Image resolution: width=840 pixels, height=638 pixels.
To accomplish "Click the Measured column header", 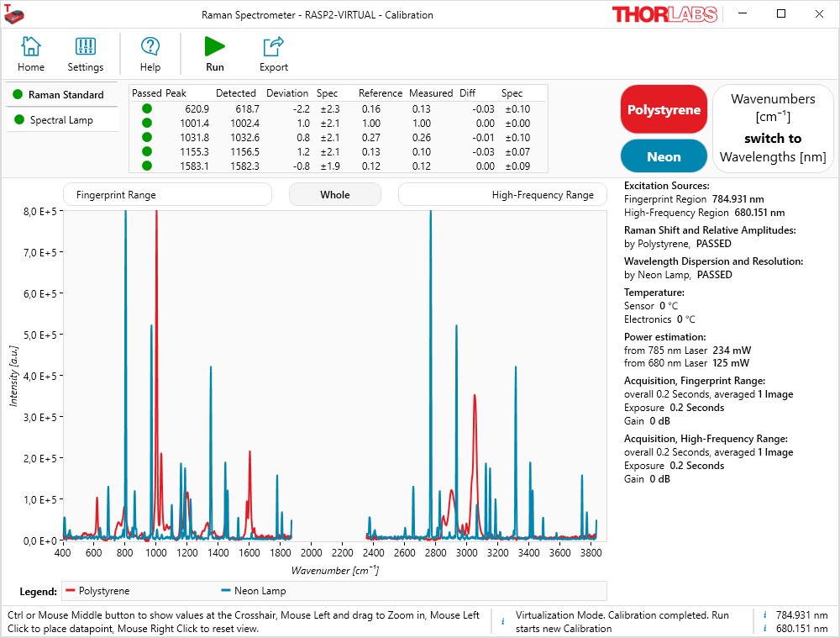I will (x=431, y=93).
